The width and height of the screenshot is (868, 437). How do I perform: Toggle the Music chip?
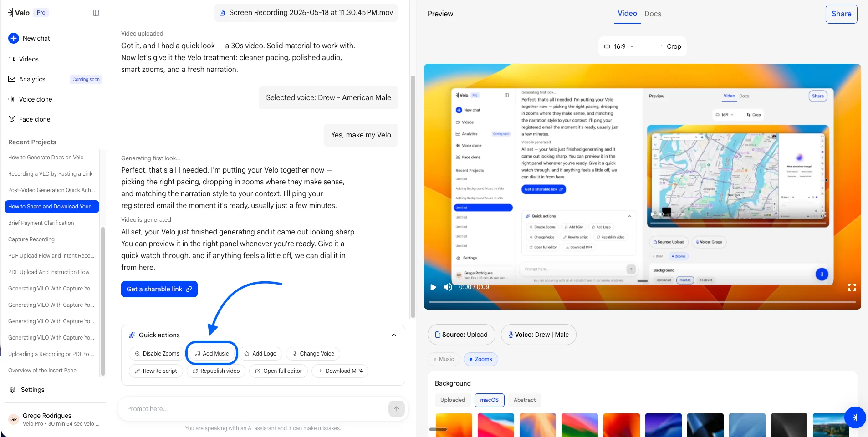point(444,359)
